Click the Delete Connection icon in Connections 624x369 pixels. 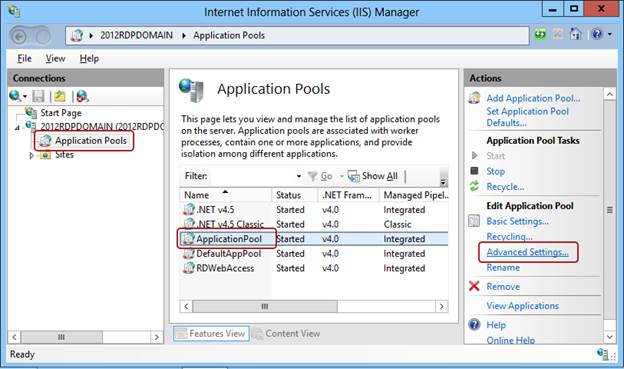click(82, 96)
